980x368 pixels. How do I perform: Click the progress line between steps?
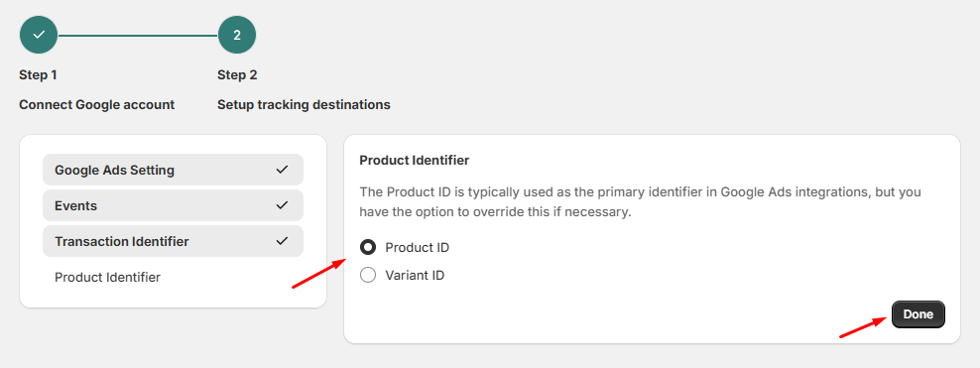tap(138, 36)
